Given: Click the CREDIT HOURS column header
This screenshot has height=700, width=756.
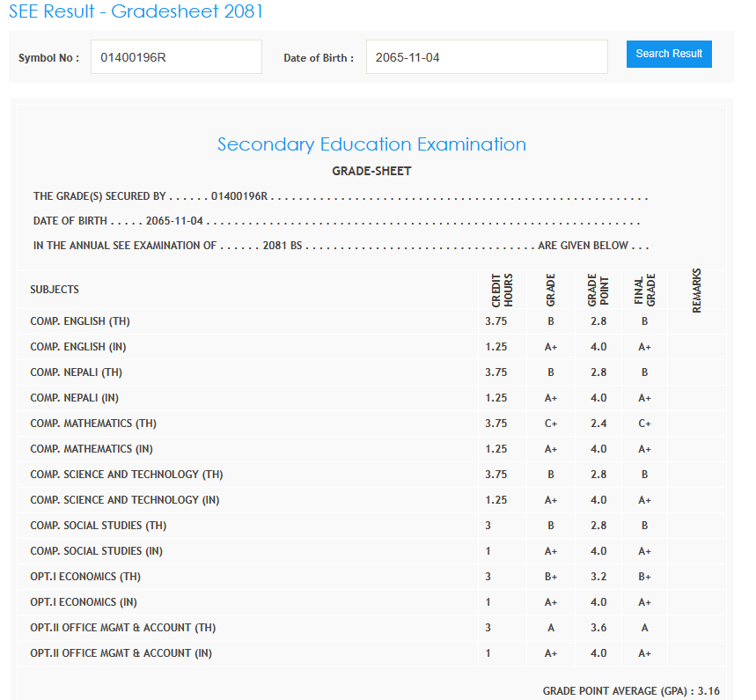Looking at the screenshot, I should pyautogui.click(x=502, y=290).
